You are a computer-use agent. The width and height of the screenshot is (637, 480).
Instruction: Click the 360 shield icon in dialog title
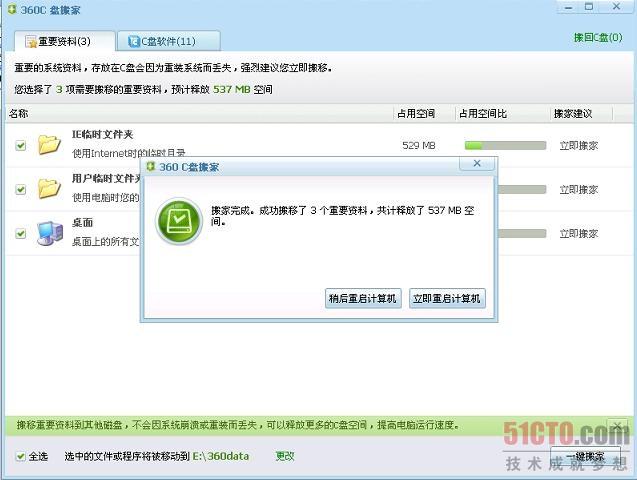tap(151, 166)
